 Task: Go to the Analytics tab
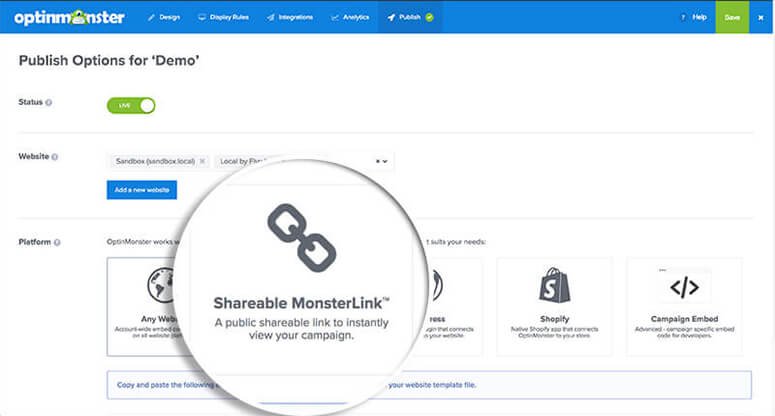click(350, 17)
